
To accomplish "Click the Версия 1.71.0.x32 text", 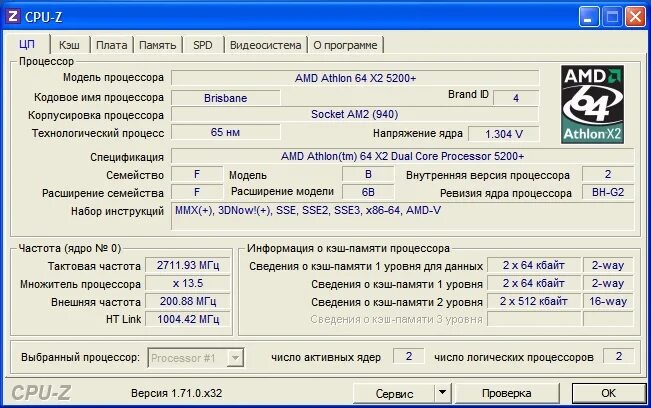I will (176, 393).
